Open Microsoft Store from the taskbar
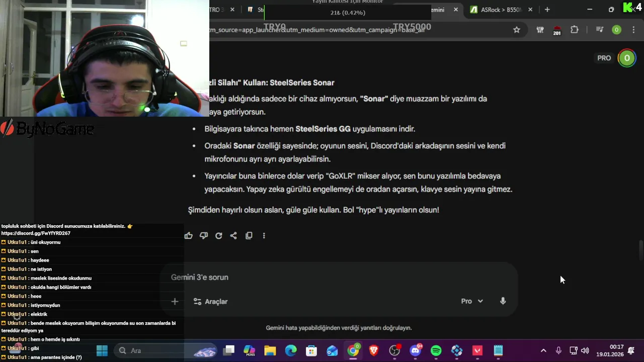The width and height of the screenshot is (644, 362). (x=311, y=350)
